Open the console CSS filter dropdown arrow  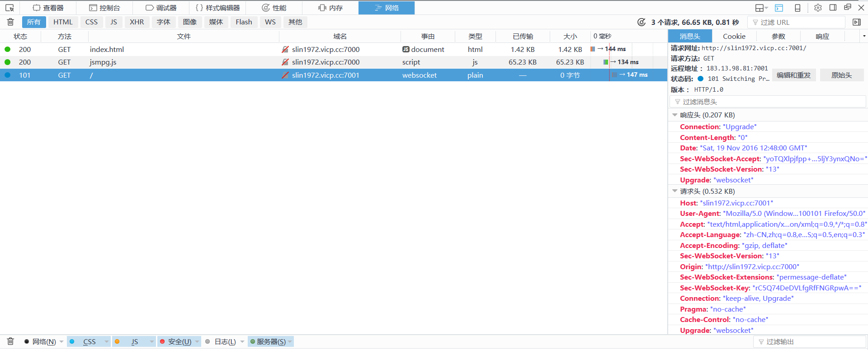click(107, 341)
